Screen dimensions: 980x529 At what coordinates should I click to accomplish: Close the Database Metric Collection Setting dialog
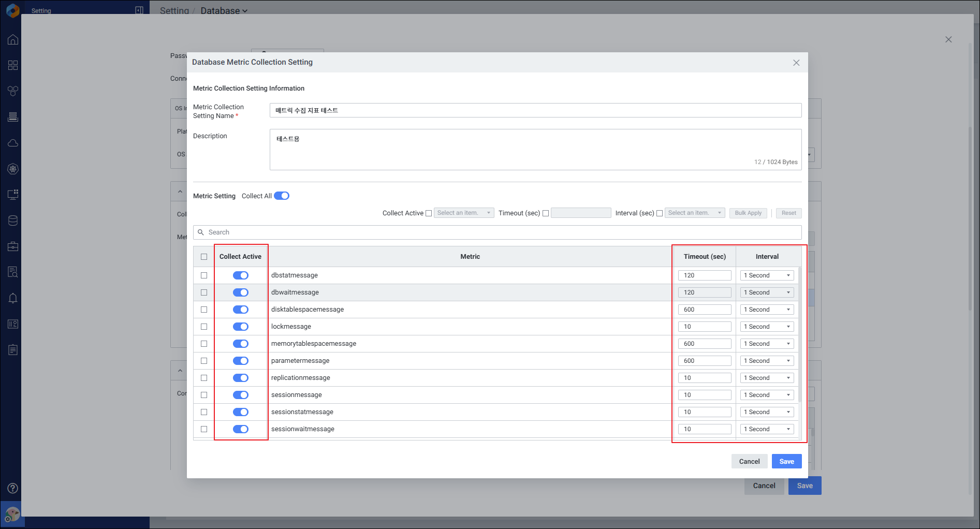796,63
